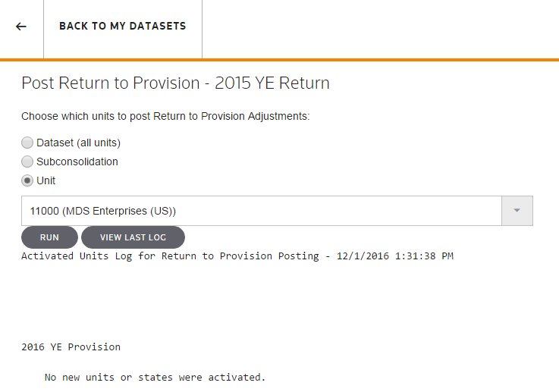Open the 11000 (MDS Enterprises (US)) combo box
Viewport: 559px width, 392px height.
tap(262, 211)
